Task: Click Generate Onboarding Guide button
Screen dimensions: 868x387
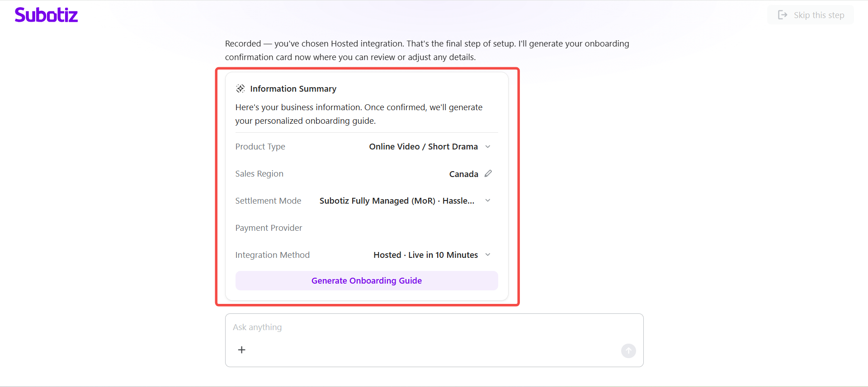Action: tap(366, 280)
